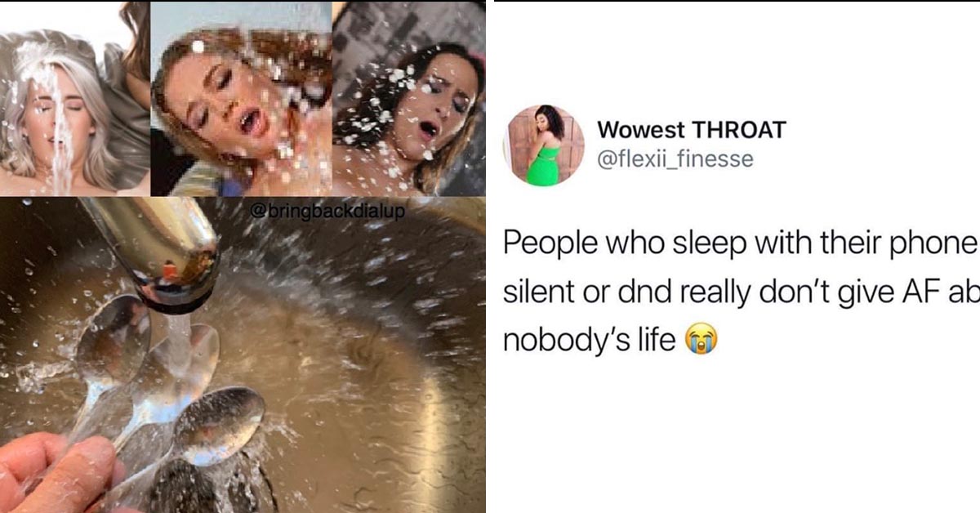
Task: Click the @bringbackdialup watermark
Action: [x=327, y=212]
